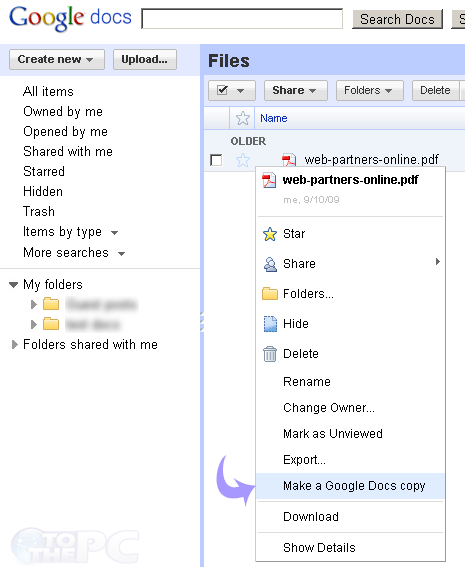Check the box beside web-partners-online.pdf

[216, 160]
